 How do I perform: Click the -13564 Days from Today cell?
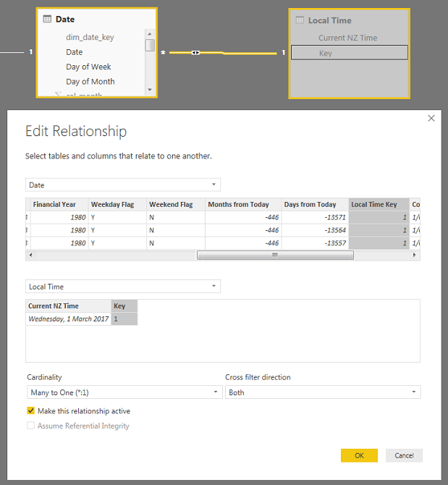316,230
